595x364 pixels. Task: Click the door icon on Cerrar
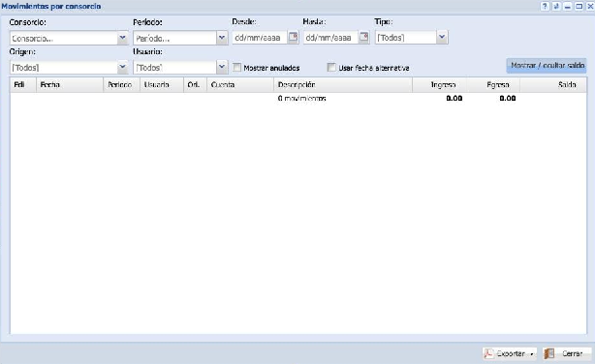tap(549, 353)
